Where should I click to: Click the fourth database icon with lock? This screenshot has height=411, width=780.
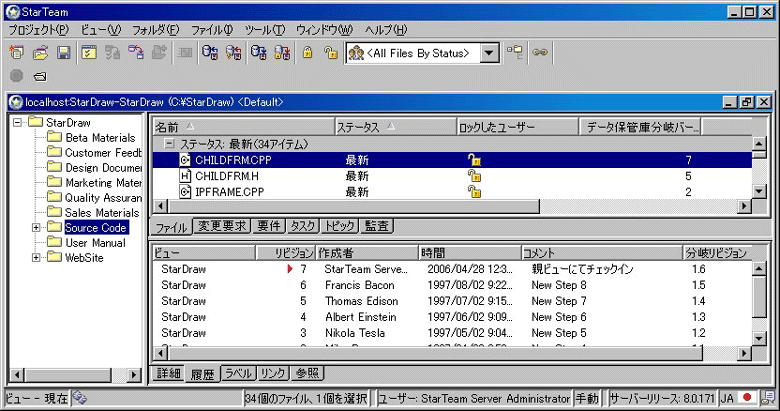[x=282, y=52]
